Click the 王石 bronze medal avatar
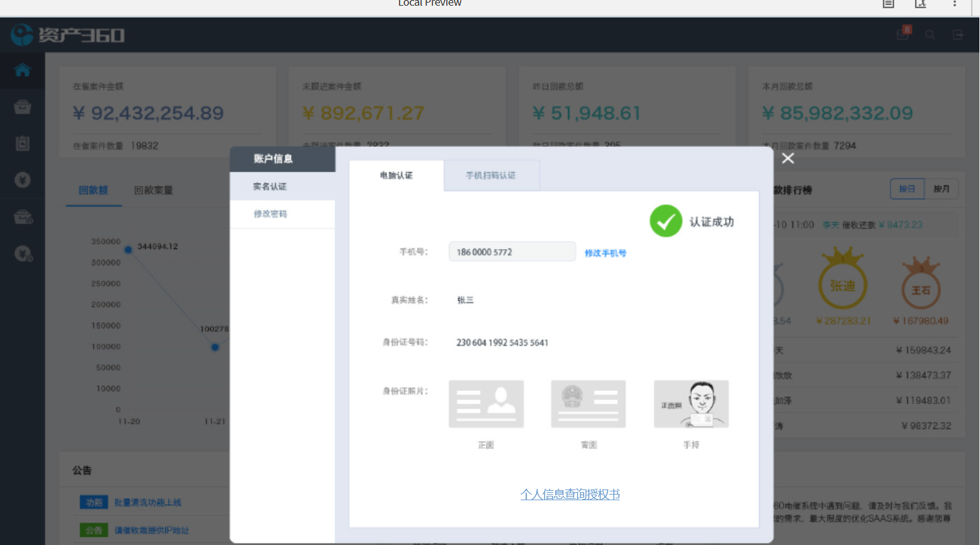The image size is (980, 545). coord(921,283)
